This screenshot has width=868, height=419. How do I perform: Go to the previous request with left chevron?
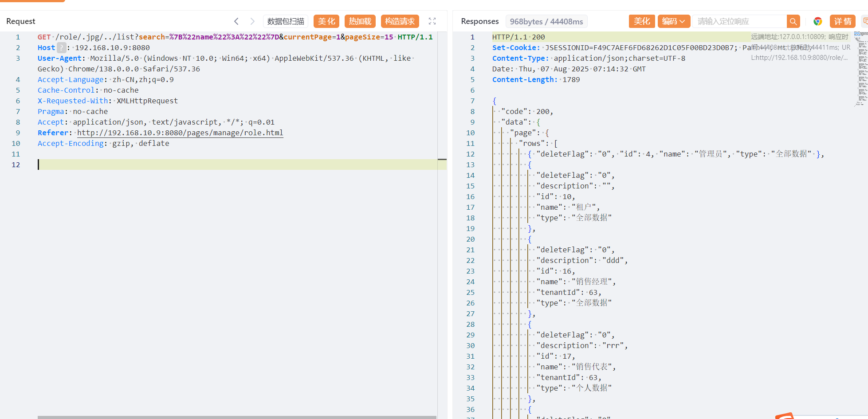(x=236, y=21)
